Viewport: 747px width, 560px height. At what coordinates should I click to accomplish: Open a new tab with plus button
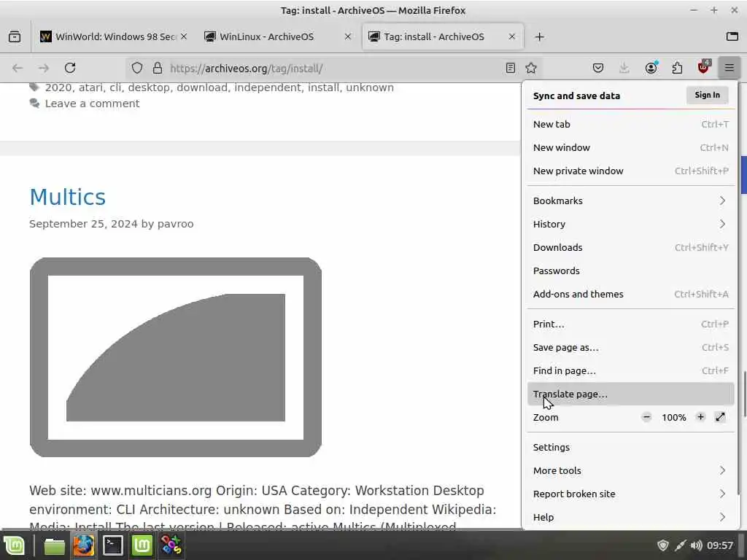coord(539,36)
